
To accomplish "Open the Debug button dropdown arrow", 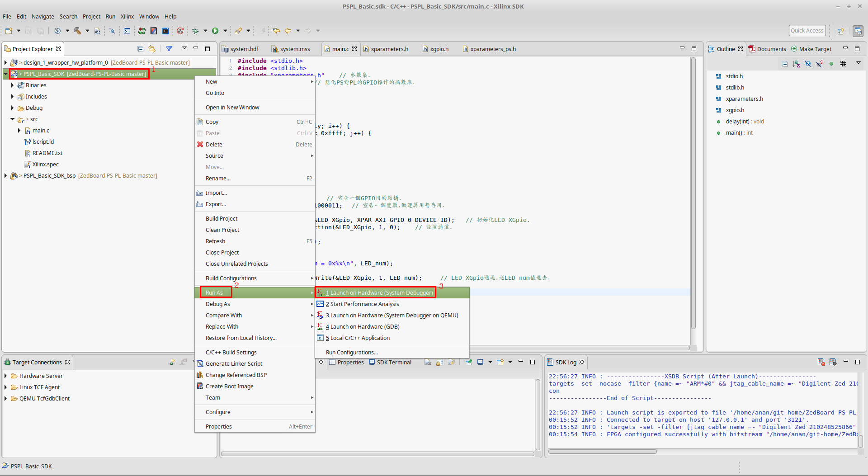I will (x=205, y=31).
